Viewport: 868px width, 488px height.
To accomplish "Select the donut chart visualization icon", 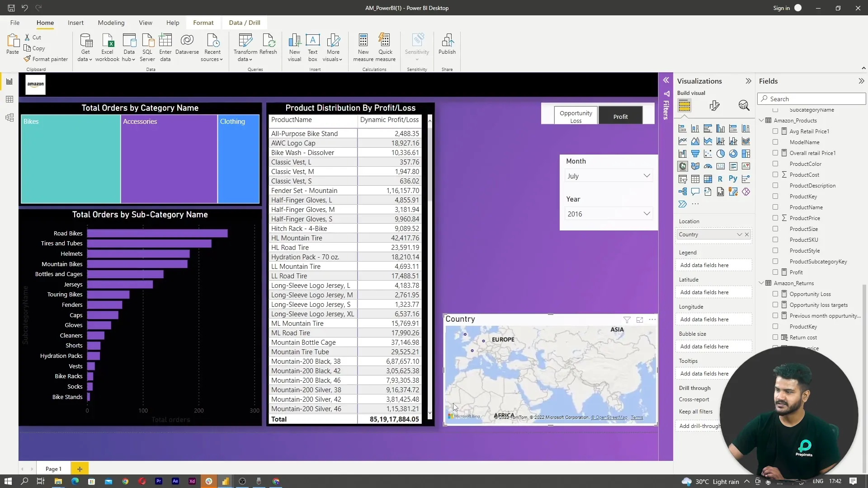I will click(x=733, y=154).
